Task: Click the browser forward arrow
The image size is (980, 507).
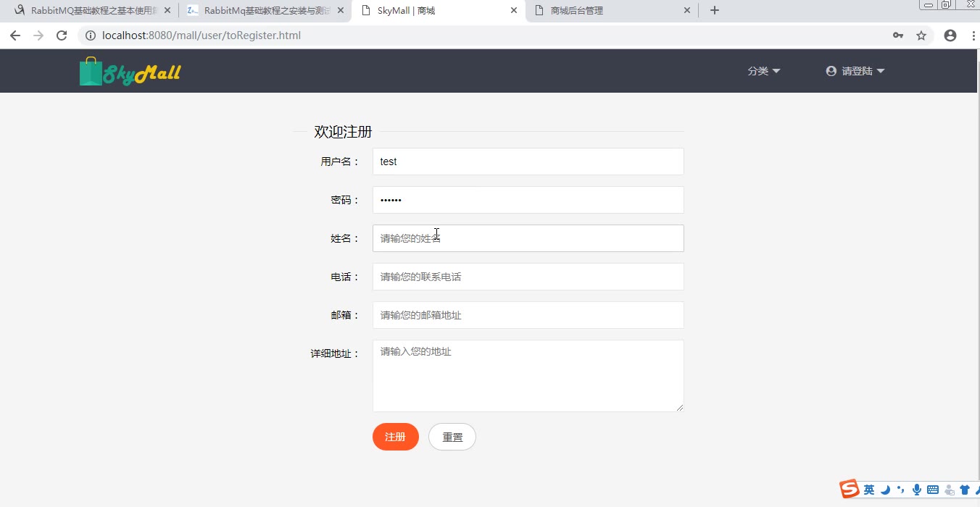Action: (x=38, y=35)
